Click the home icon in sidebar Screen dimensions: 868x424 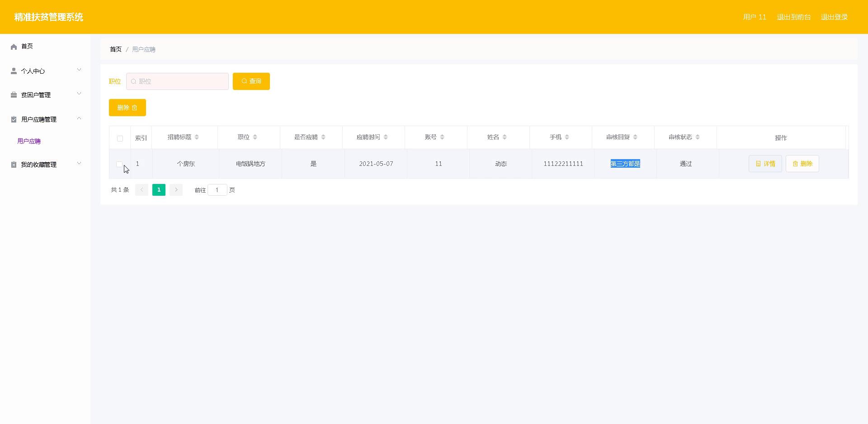14,47
